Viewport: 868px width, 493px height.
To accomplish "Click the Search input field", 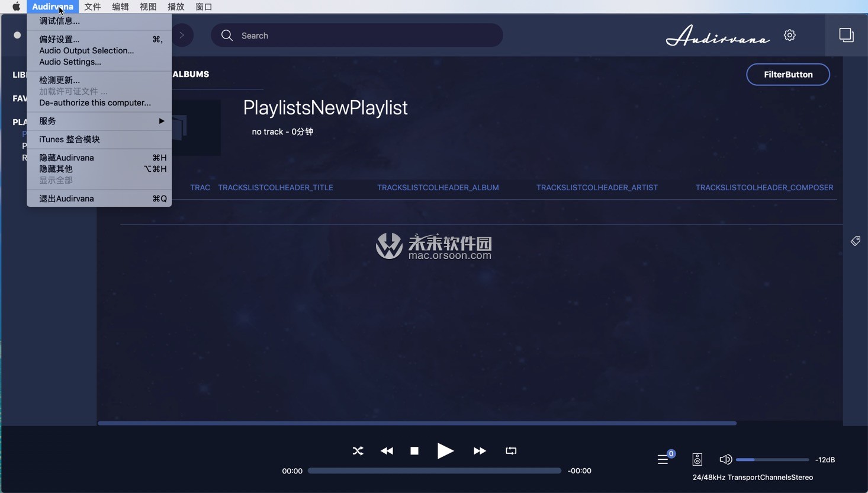I will click(x=356, y=36).
